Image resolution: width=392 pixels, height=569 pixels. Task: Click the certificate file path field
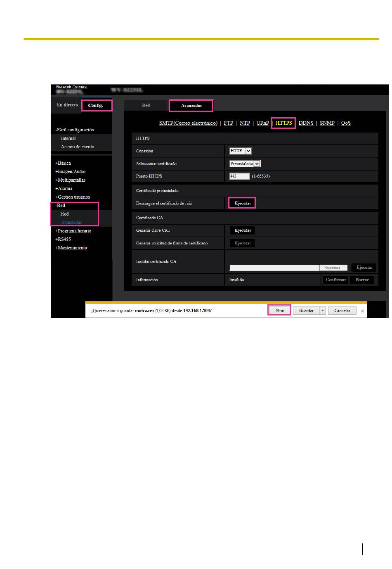(274, 268)
